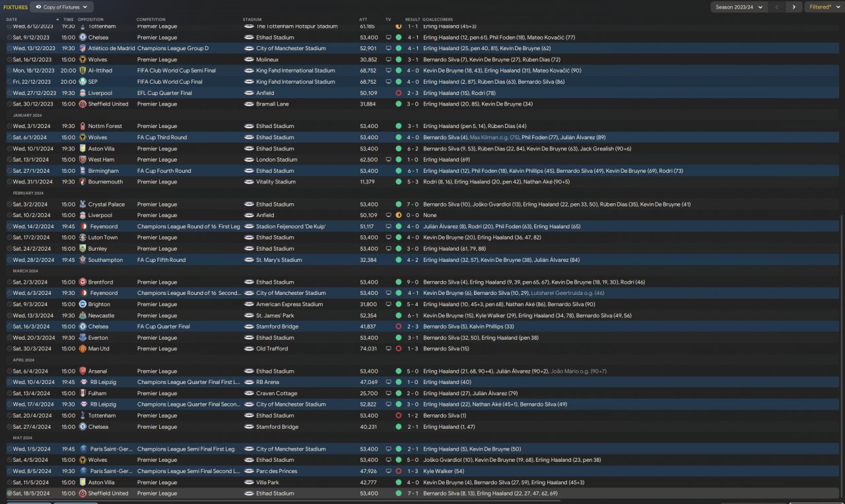Tick the row selector for Sat, 2/3/2024
The image size is (845, 504).
(9, 282)
